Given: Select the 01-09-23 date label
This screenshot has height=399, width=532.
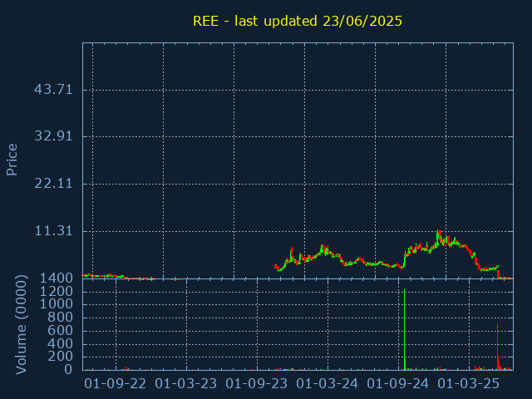Looking at the screenshot, I should click(257, 384).
